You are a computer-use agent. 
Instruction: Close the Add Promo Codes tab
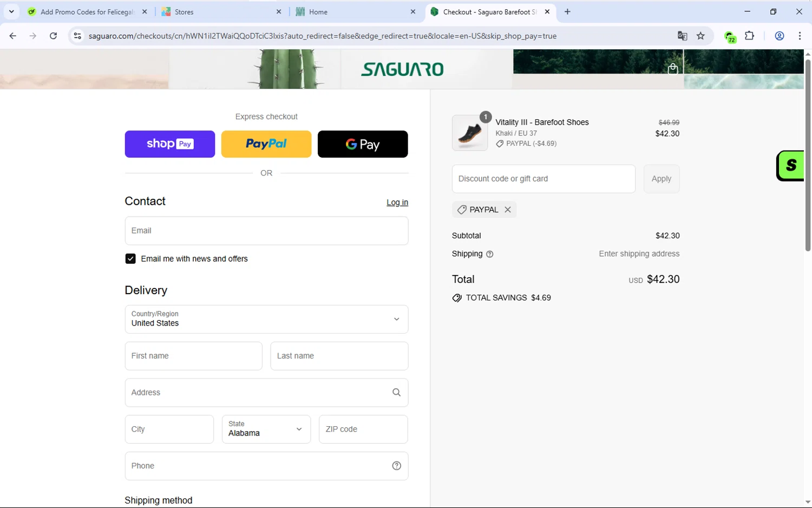[x=145, y=11]
